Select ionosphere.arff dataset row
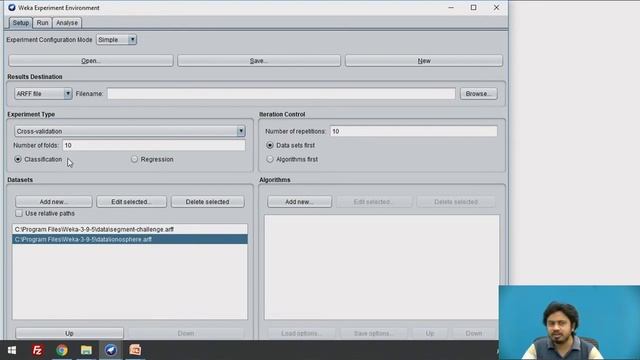 tap(130, 239)
